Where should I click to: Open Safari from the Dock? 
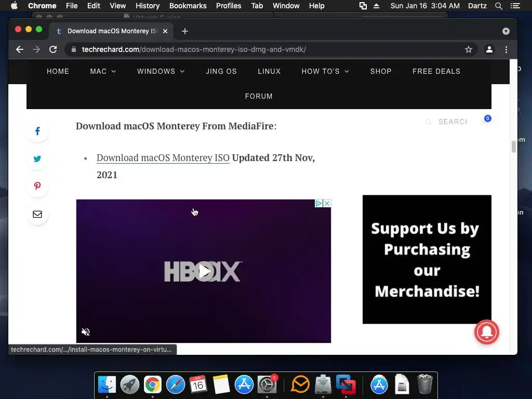[x=176, y=385]
